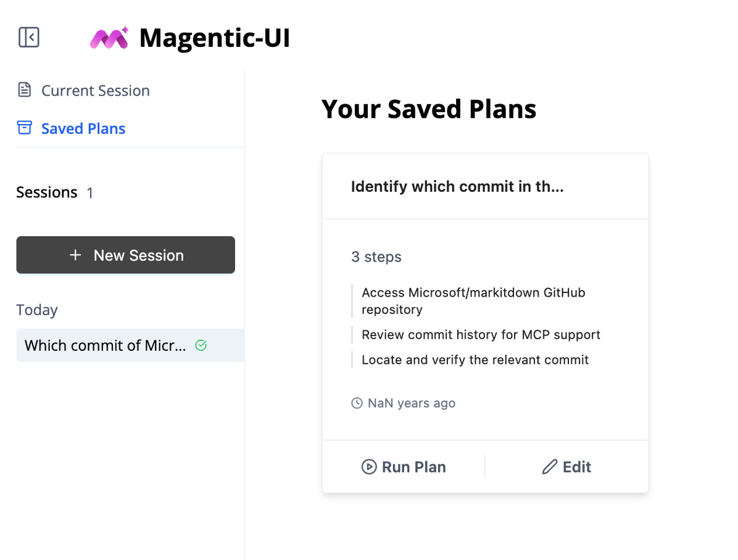Select the 'Review commit history for MCP support' step
The image size is (738, 560).
(481, 335)
